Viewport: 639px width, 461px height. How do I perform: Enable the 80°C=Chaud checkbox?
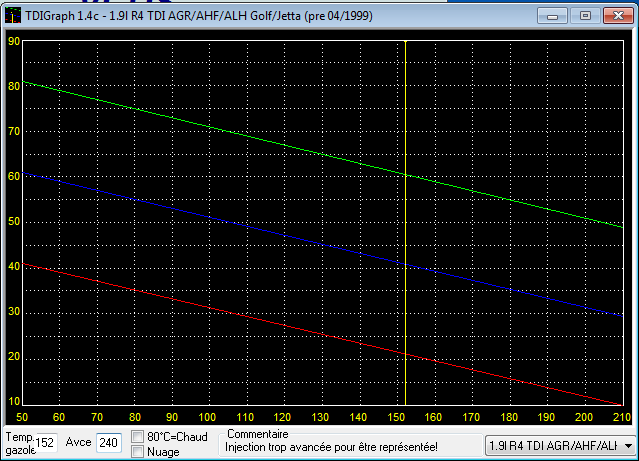click(138, 437)
